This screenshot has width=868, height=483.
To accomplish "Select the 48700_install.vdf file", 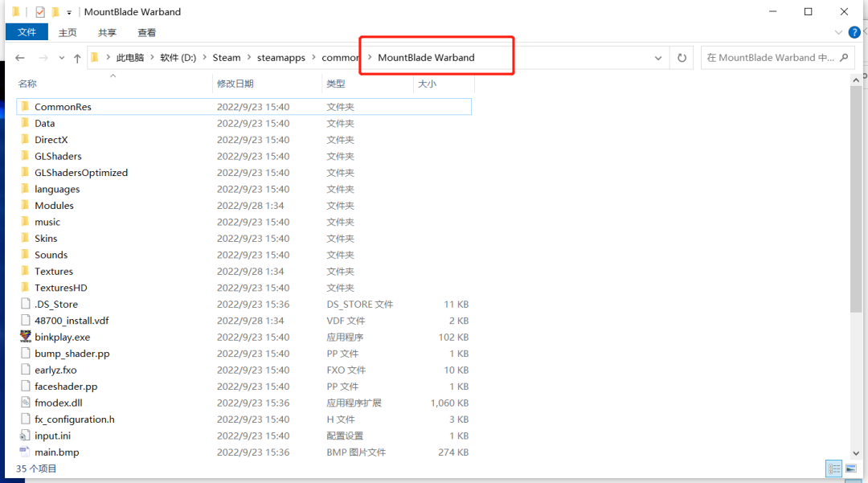I will pyautogui.click(x=72, y=321).
